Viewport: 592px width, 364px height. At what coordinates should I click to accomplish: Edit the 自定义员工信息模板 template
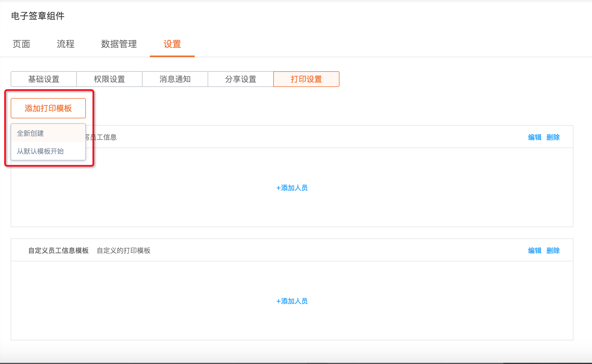(x=534, y=250)
